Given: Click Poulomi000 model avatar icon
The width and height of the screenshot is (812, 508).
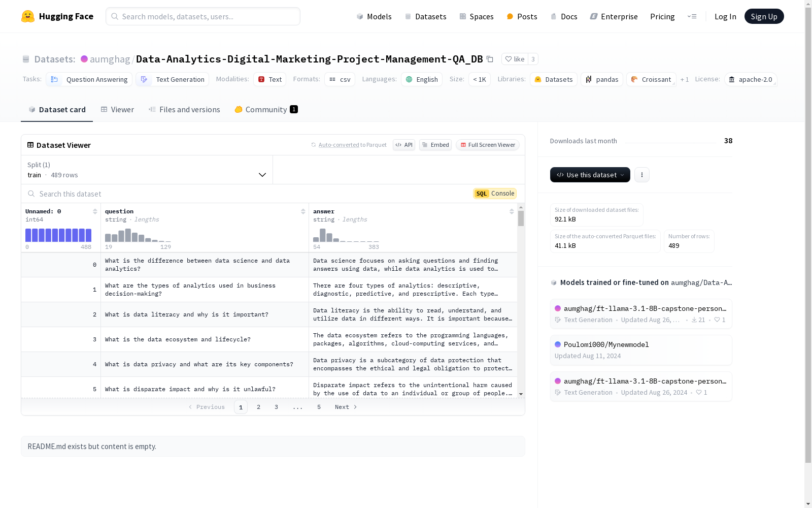Looking at the screenshot, I should tap(558, 344).
